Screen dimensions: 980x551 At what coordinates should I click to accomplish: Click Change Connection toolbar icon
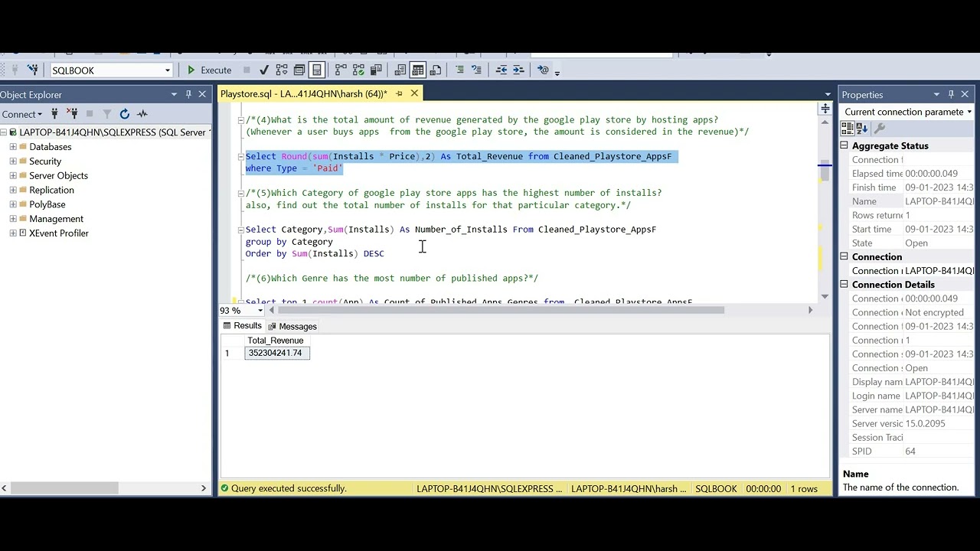33,70
